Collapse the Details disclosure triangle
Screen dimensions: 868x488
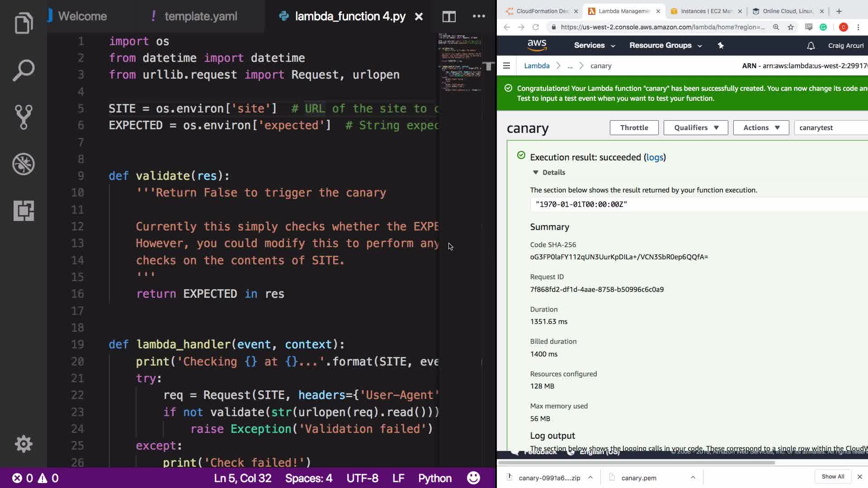[536, 173]
